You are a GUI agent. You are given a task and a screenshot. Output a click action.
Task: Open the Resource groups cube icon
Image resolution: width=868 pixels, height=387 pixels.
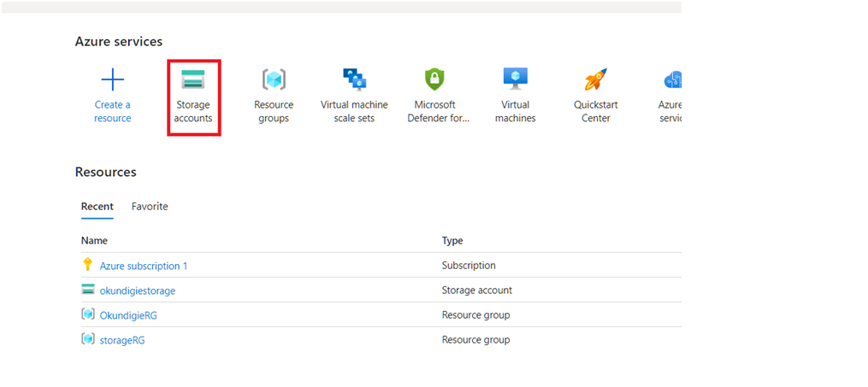click(274, 79)
